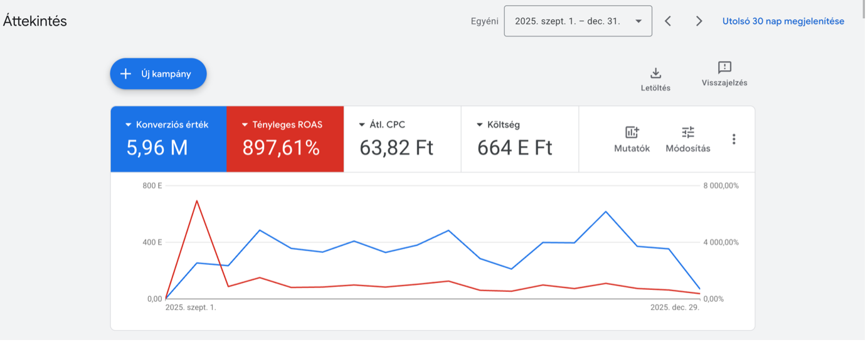The width and height of the screenshot is (868, 342).
Task: Go to previous date range arrow
Action: point(668,21)
